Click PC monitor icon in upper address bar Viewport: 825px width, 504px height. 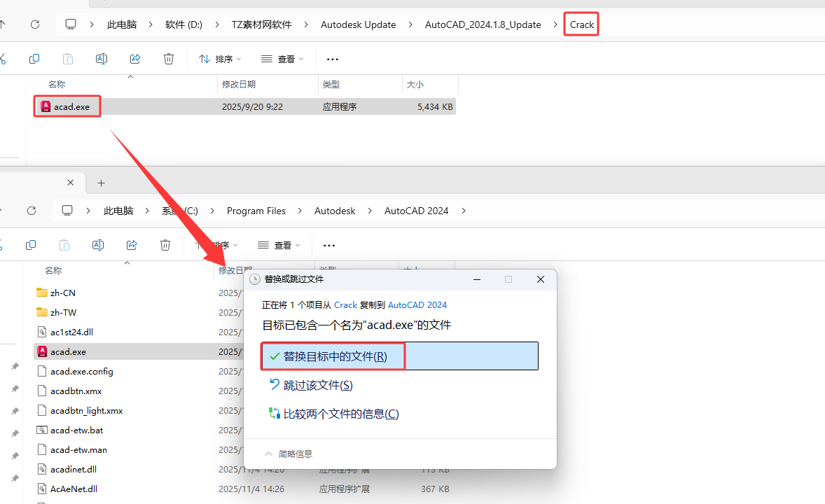click(71, 24)
